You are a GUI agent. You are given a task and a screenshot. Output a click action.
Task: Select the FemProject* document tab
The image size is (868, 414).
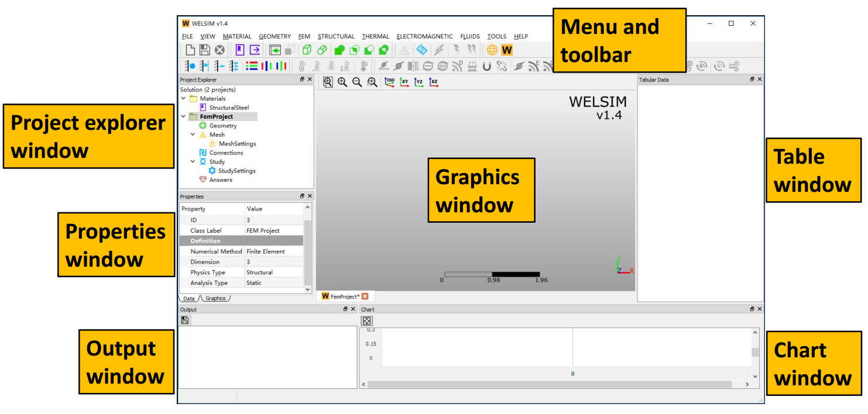tap(345, 296)
